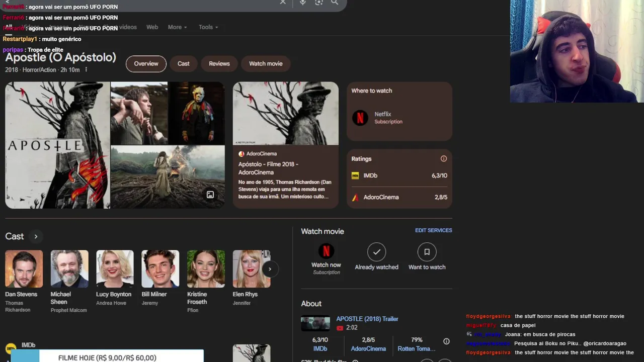
Task: Switch to the Cast tab
Action: pyautogui.click(x=184, y=64)
